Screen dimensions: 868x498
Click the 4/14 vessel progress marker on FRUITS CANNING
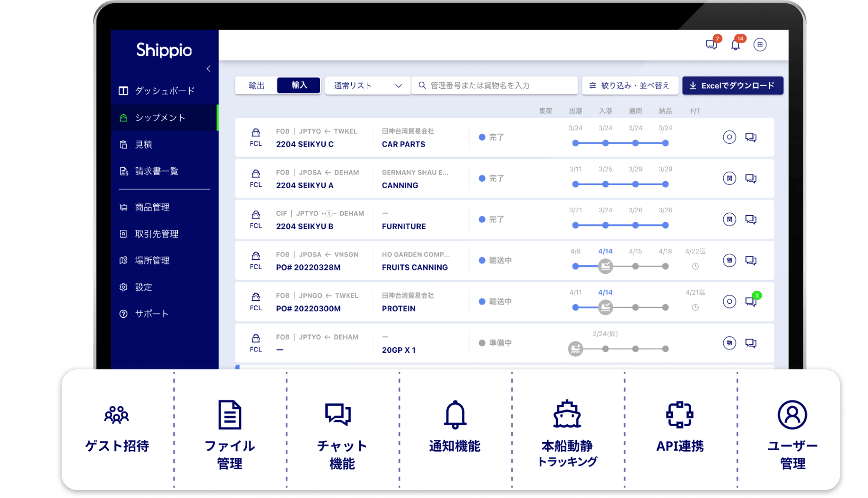(x=606, y=266)
